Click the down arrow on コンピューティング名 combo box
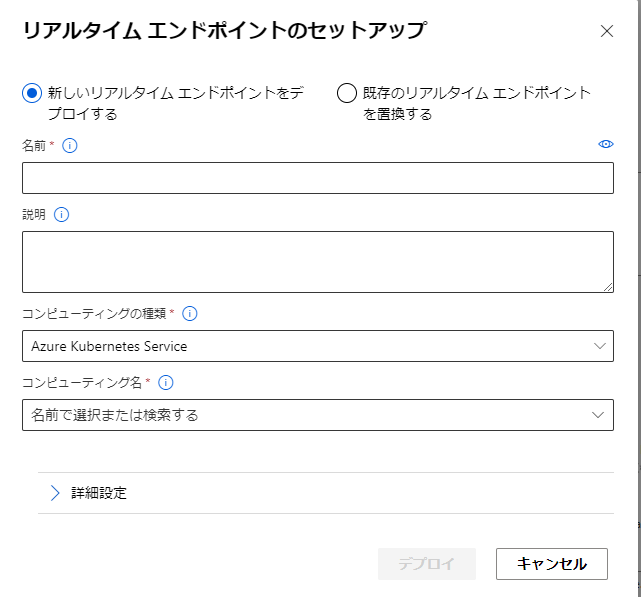 click(x=599, y=415)
